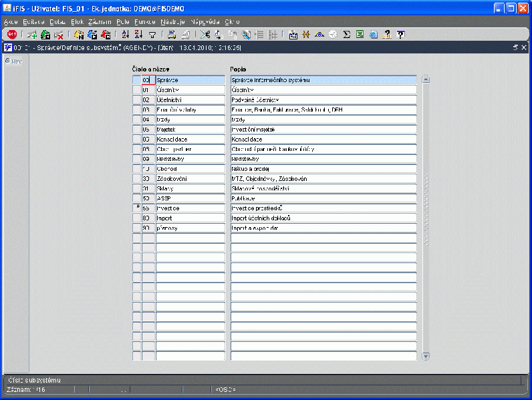Open the Internet Explorer browser icon
This screenshot has width=532, height=400.
[374, 34]
